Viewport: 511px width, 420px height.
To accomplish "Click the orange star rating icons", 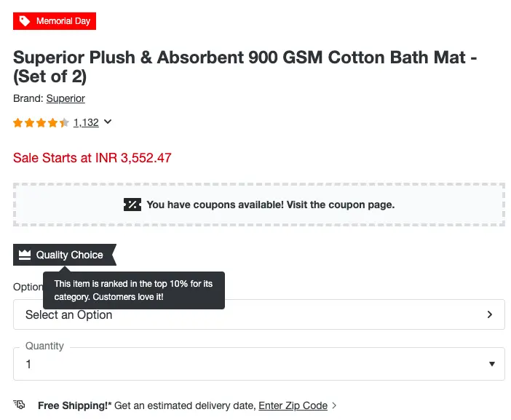I will tap(41, 123).
